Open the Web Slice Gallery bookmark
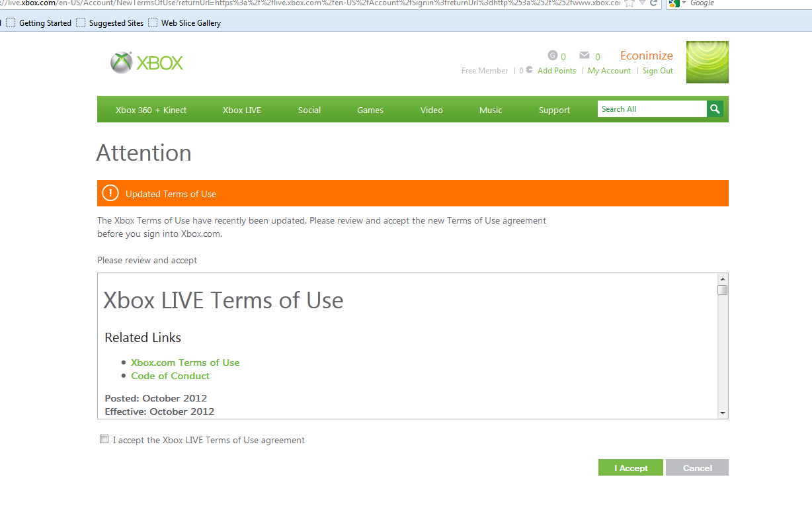 pos(184,22)
